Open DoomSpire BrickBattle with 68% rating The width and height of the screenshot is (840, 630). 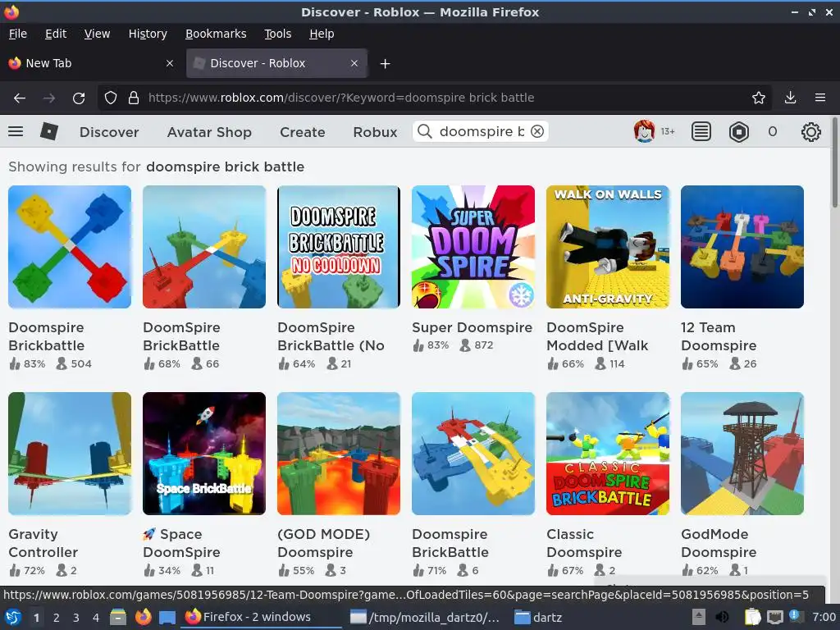[204, 247]
